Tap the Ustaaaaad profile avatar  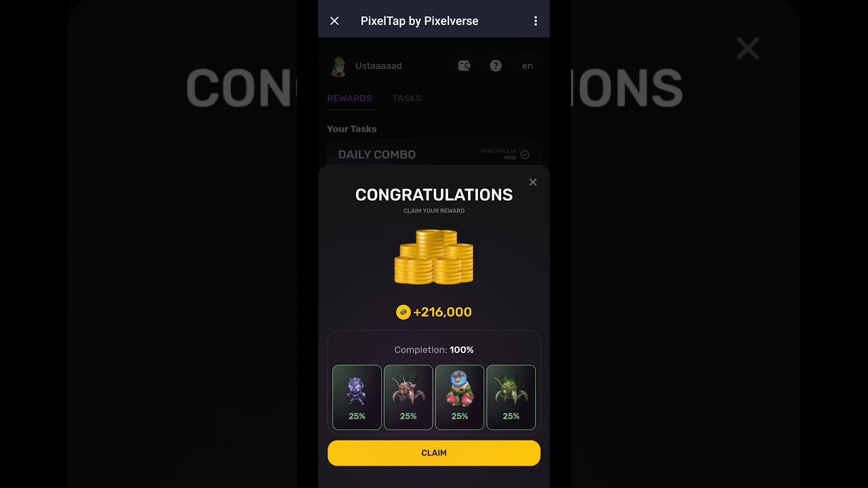coord(338,66)
